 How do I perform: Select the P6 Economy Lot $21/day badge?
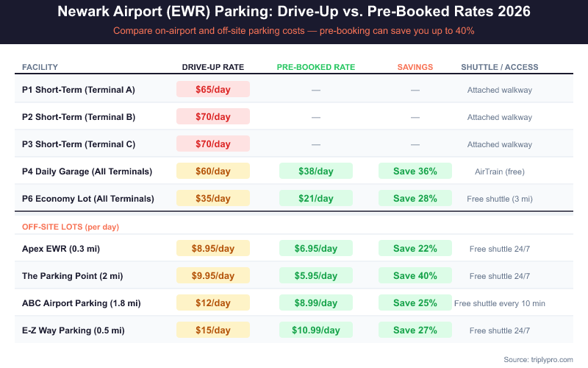pyautogui.click(x=316, y=198)
